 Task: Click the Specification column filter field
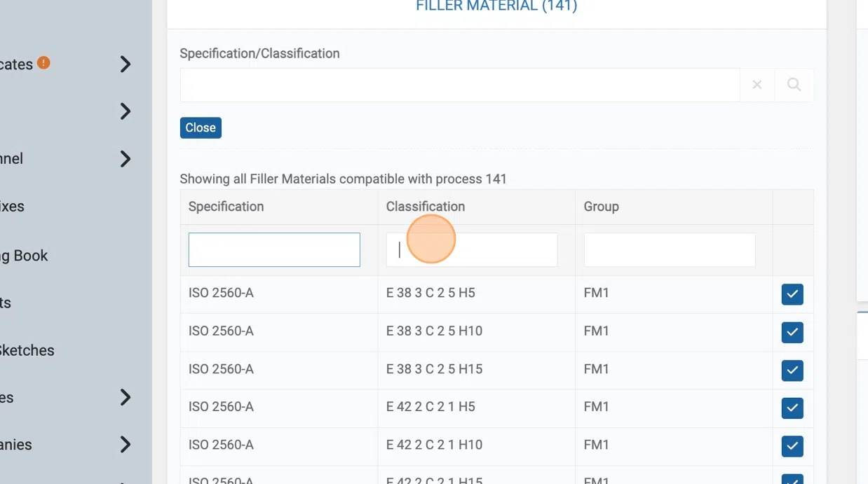274,250
